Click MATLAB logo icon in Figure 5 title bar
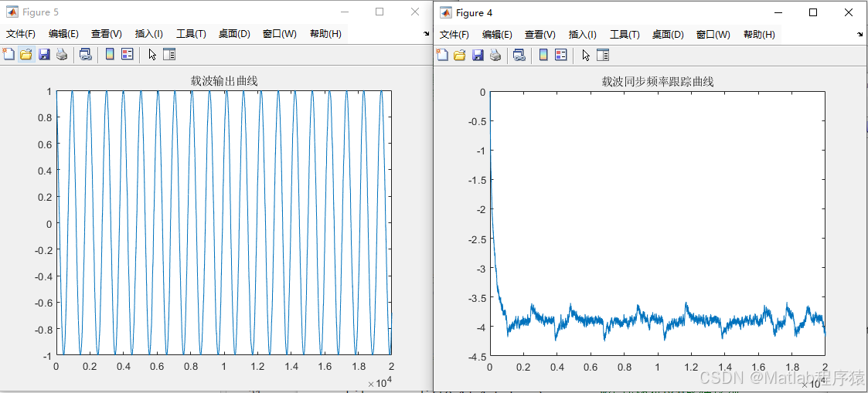This screenshot has height=393, width=868. point(11,12)
